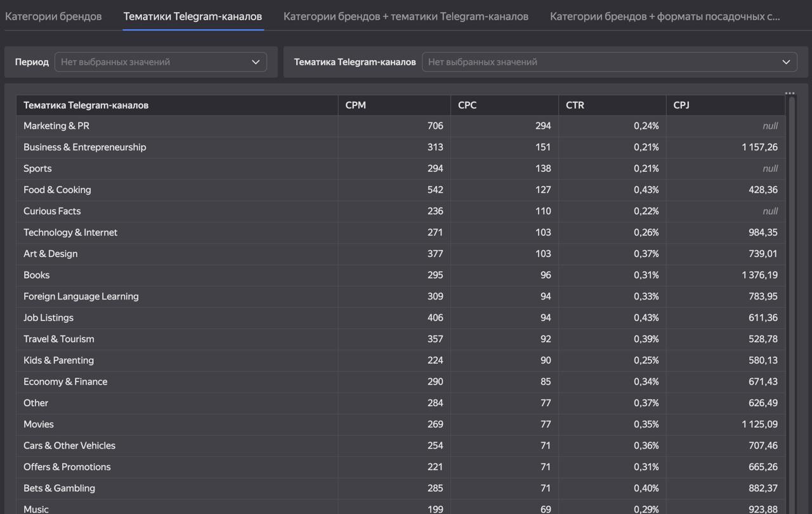812x514 pixels.
Task: Click the Тематика Telegram-каналов table column header
Action: coord(86,105)
